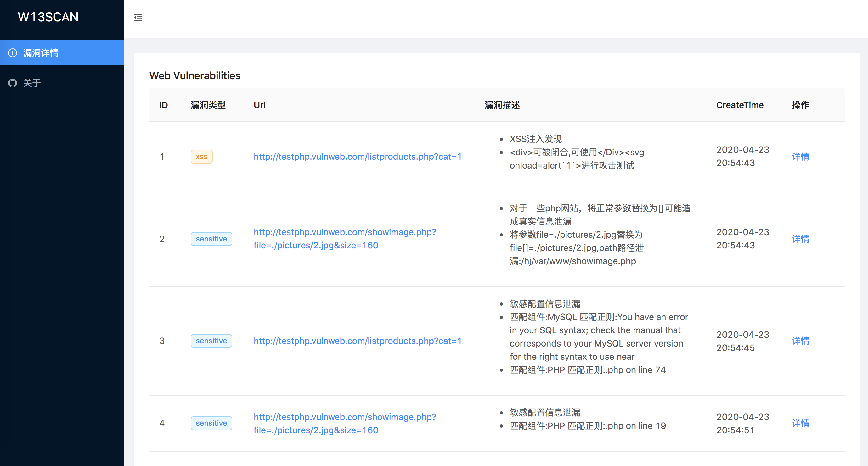Screen dimensions: 868x466
Task: Click the GitHub icon beside 关于
Action: click(13, 83)
